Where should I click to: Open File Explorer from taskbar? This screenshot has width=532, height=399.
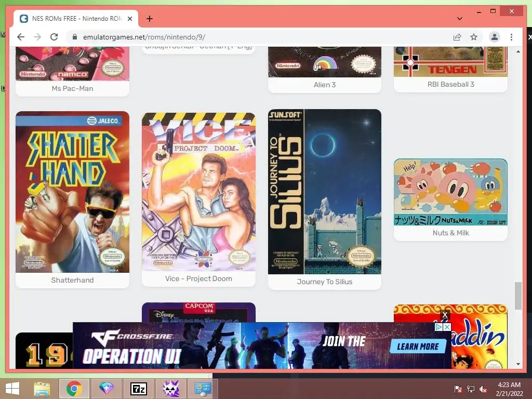pyautogui.click(x=42, y=389)
